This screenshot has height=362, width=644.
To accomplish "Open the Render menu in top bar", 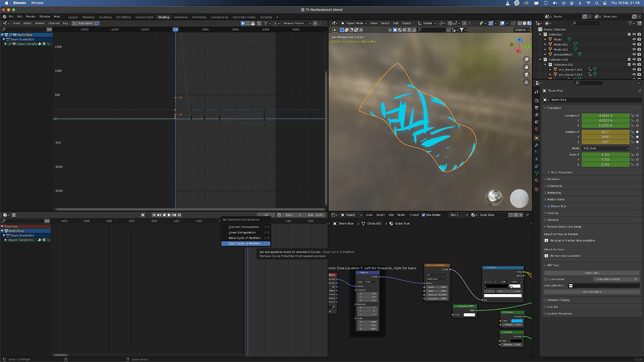I will (31, 17).
